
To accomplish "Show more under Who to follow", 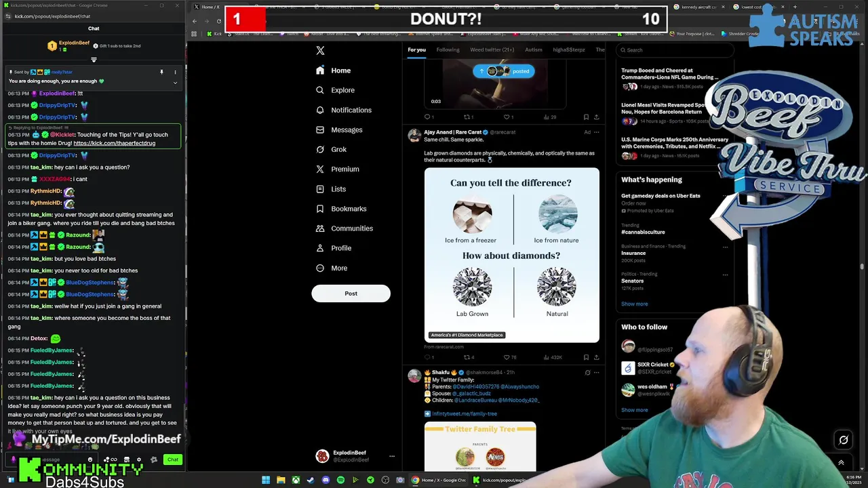I will click(634, 410).
